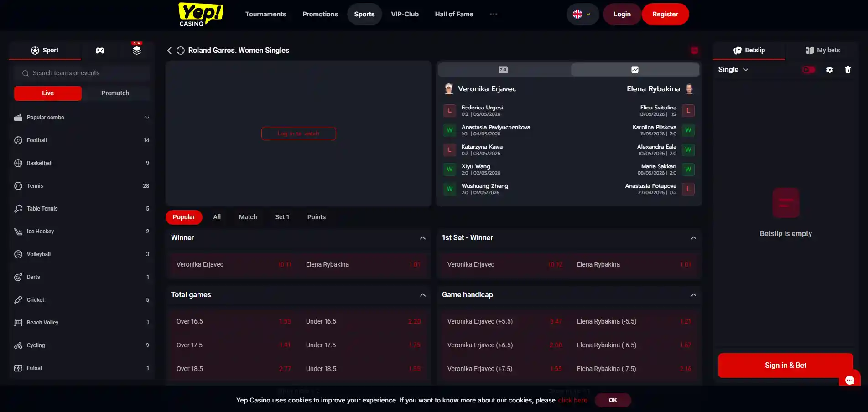The height and width of the screenshot is (412, 868).
Task: Collapse the 1st Set - Winner market
Action: (694, 238)
